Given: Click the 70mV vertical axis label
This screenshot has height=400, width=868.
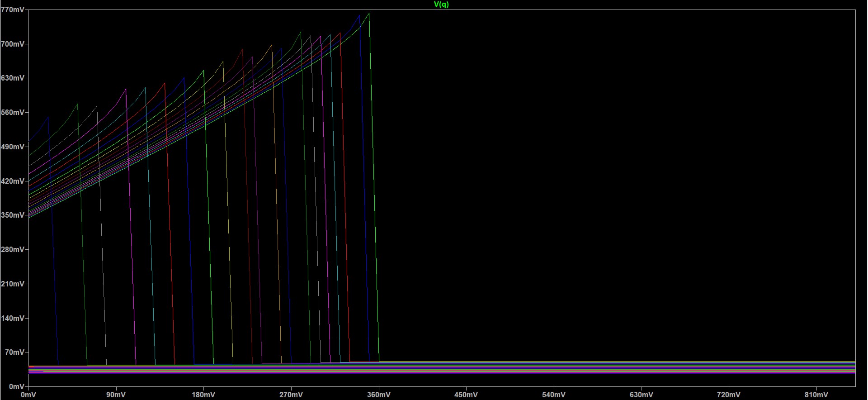Looking at the screenshot, I should click(x=14, y=352).
